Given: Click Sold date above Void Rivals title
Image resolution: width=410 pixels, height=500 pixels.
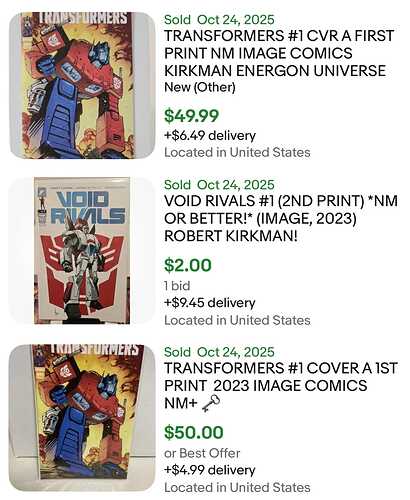Looking at the screenshot, I should point(219,185).
